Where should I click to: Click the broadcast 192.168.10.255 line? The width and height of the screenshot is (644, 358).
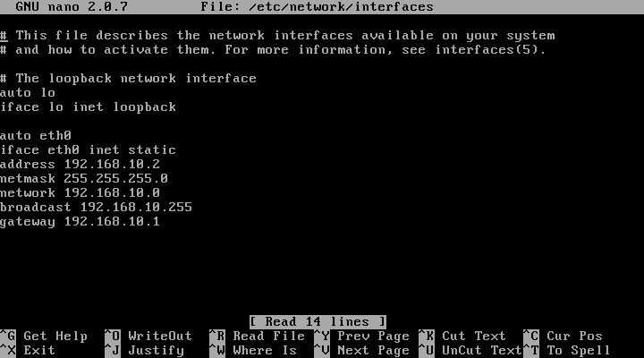click(x=96, y=207)
